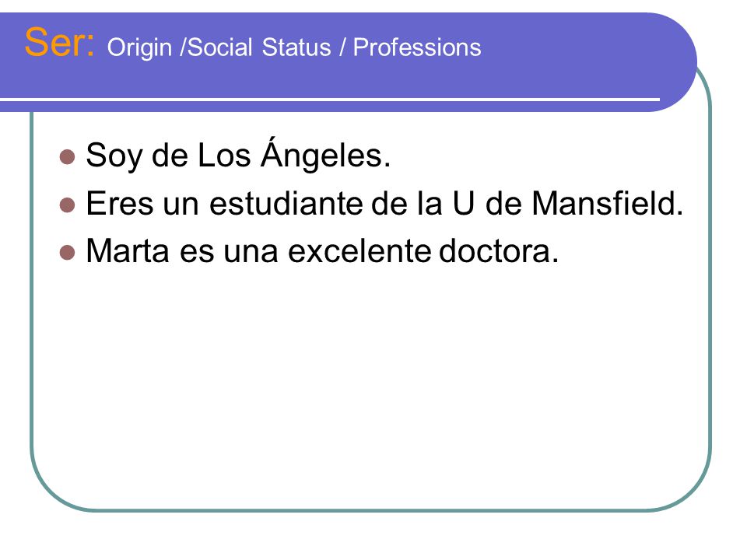This screenshot has width=747, height=560.
Task: Click the name "Marta" in the third bullet
Action: [x=128, y=251]
